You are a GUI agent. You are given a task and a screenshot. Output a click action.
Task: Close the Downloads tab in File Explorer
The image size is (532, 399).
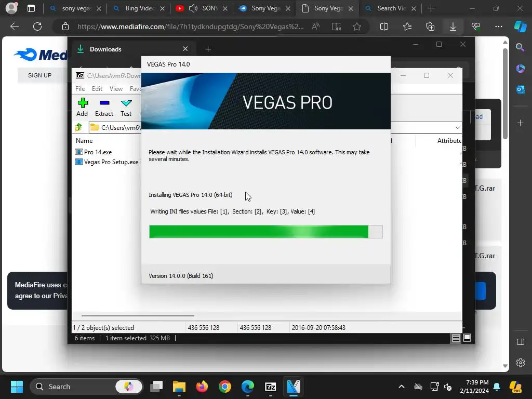pos(185,49)
